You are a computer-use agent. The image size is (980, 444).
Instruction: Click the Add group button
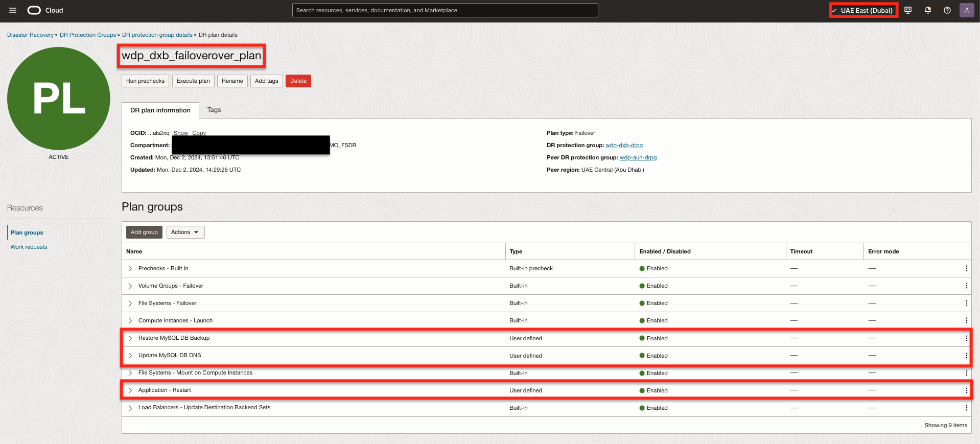coord(144,232)
